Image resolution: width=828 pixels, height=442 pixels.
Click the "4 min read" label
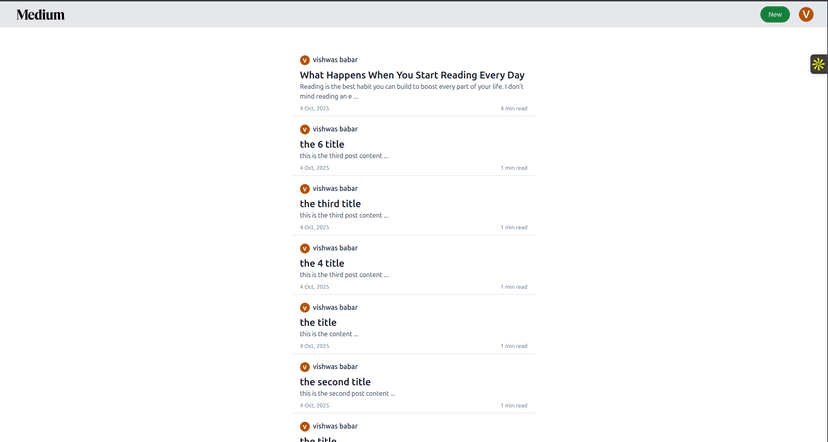coord(514,108)
